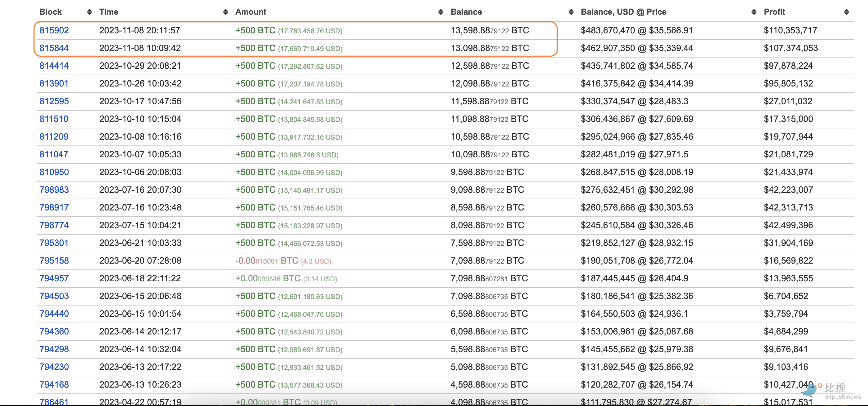Image resolution: width=868 pixels, height=406 pixels.
Task: Open block 815902 link
Action: click(54, 30)
